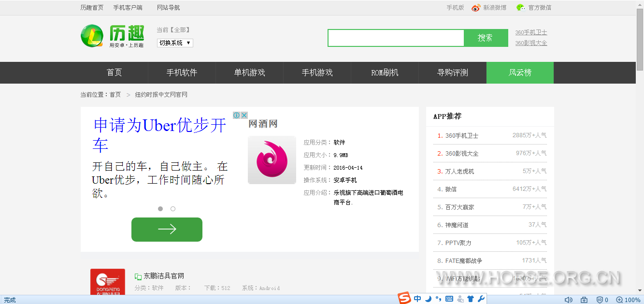This screenshot has height=304, width=644.
Task: Expand the 切换系统 dropdown
Action: (x=175, y=43)
